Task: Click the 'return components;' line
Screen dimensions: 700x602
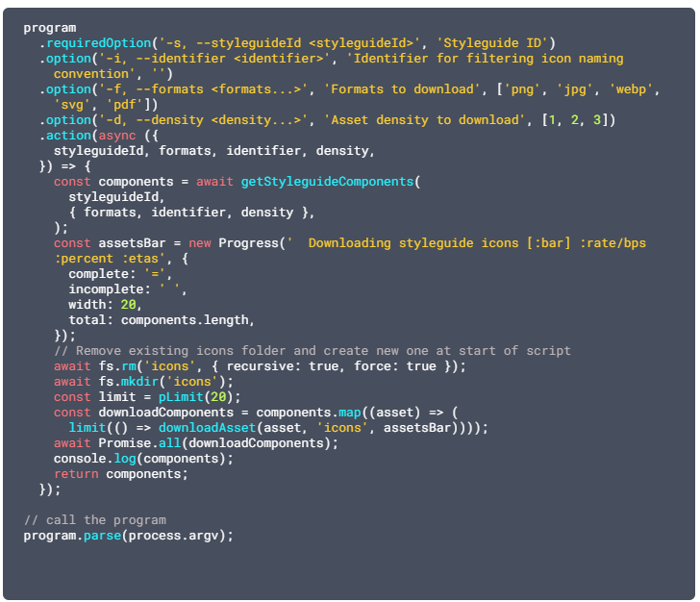Action: click(x=121, y=474)
